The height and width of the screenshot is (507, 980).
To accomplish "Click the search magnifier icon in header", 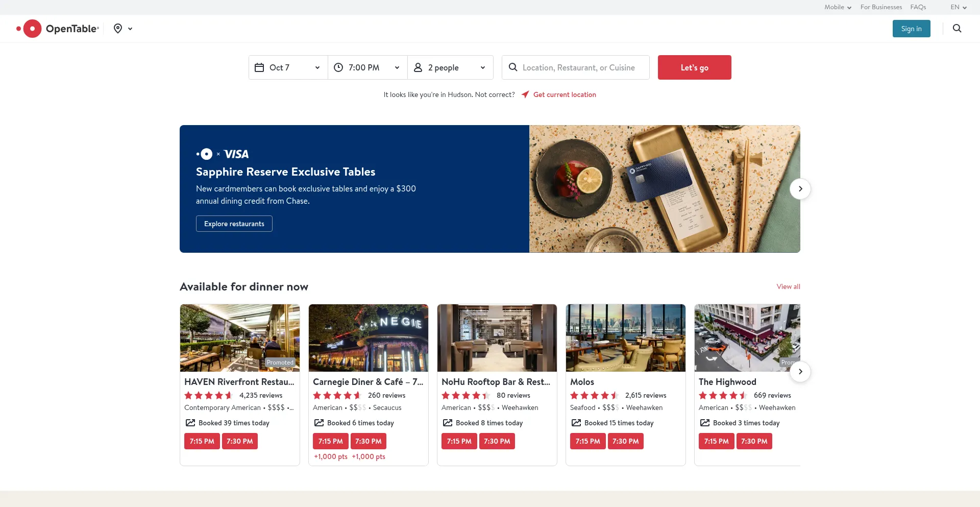I will 957,29.
